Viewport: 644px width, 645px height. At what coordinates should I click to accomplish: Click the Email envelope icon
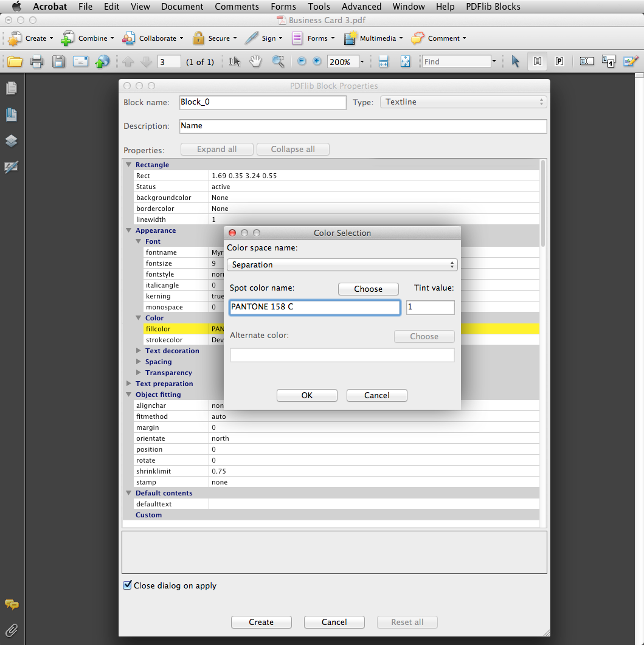tap(80, 61)
